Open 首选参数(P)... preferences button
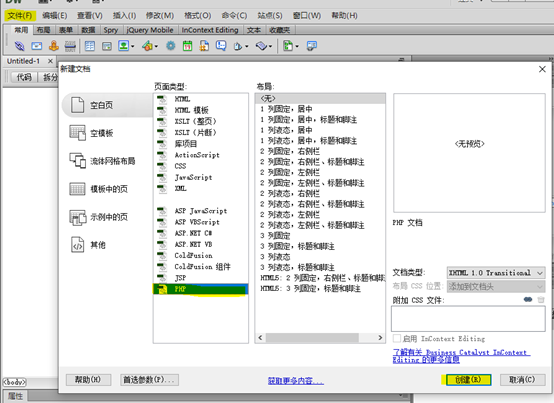Screen dimensions: 554x403 149,380
